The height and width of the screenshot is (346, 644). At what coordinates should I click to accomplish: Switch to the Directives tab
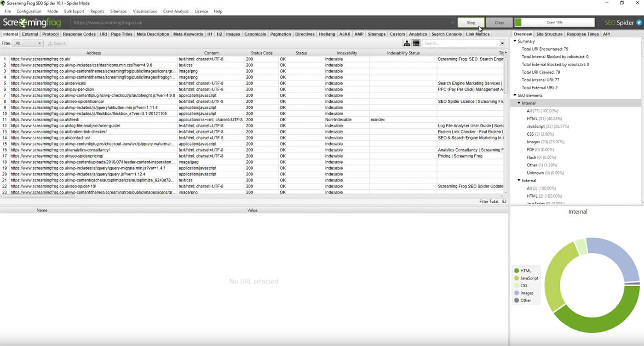coord(305,34)
